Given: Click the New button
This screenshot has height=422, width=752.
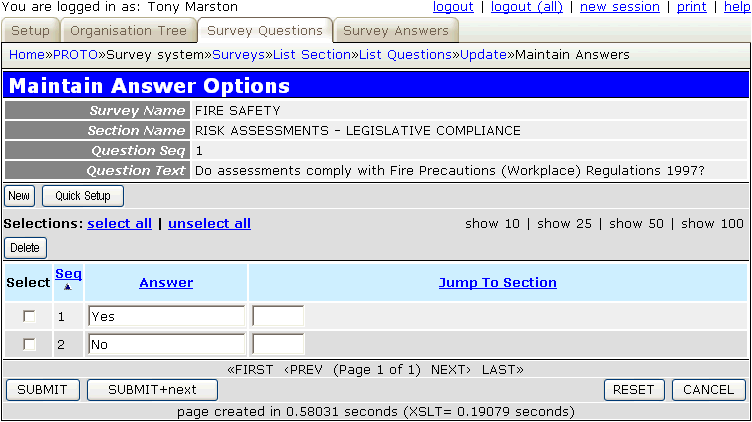Looking at the screenshot, I should pyautogui.click(x=19, y=196).
